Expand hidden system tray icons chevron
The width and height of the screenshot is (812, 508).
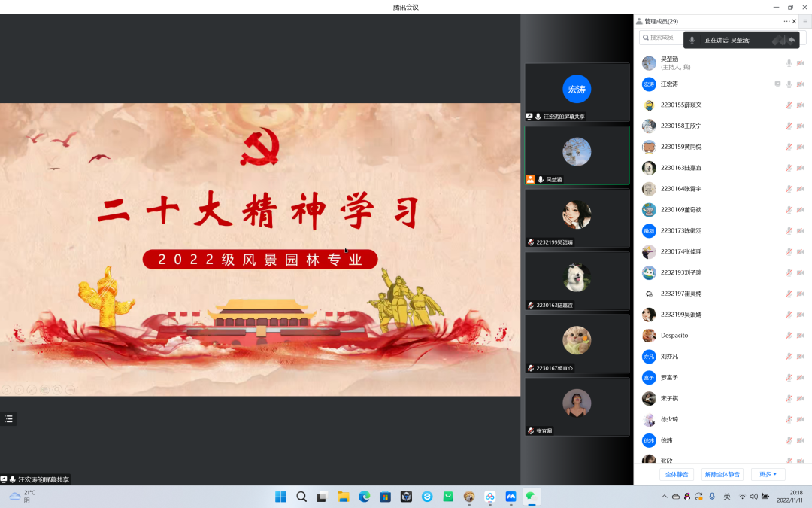click(664, 497)
